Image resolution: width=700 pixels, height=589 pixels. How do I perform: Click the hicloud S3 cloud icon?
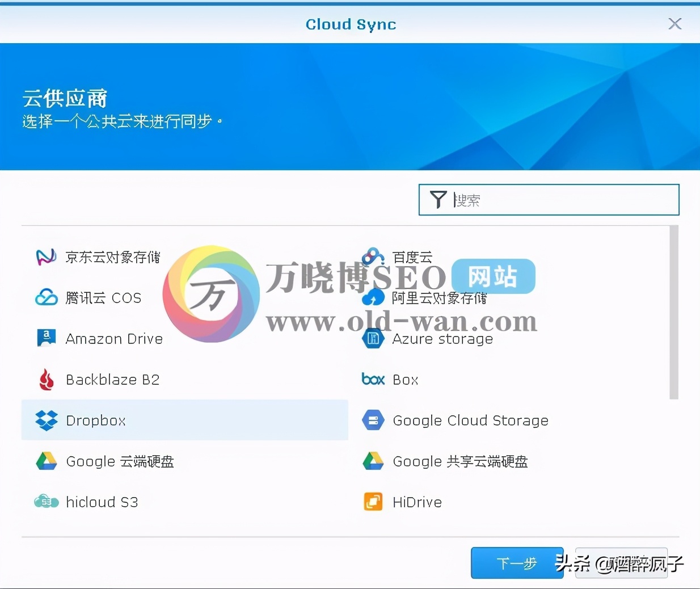[46, 502]
